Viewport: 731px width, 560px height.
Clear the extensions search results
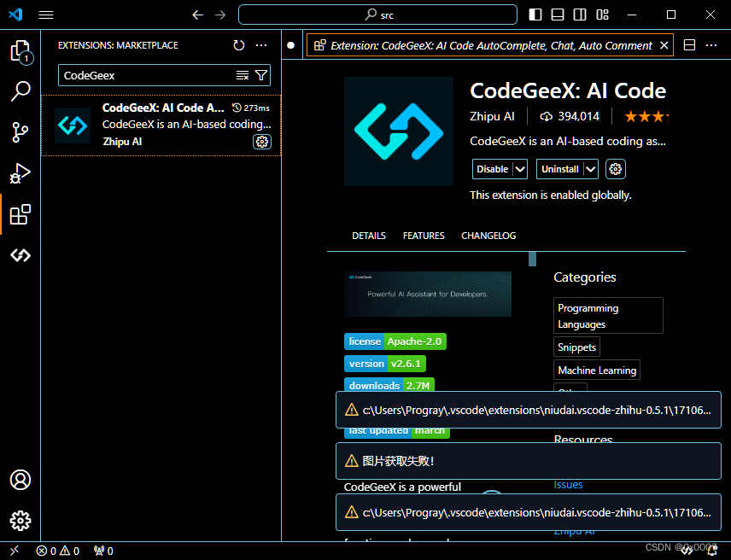(x=243, y=75)
